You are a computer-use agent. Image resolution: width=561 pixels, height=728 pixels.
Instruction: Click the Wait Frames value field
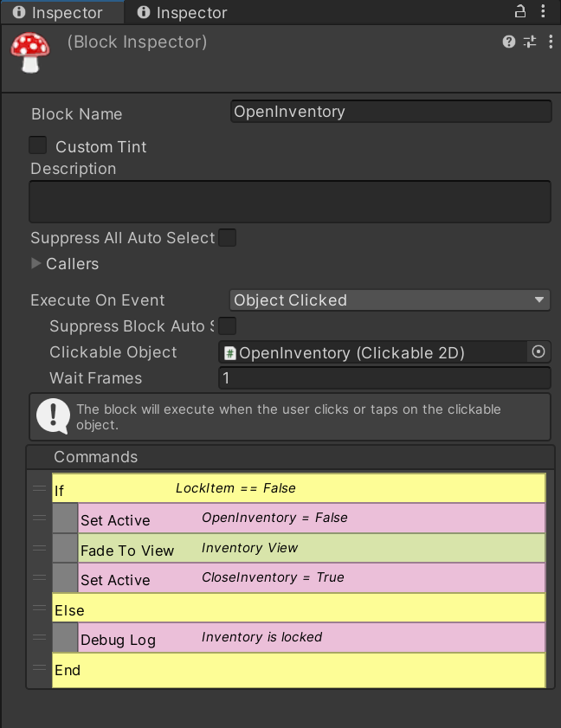(384, 378)
